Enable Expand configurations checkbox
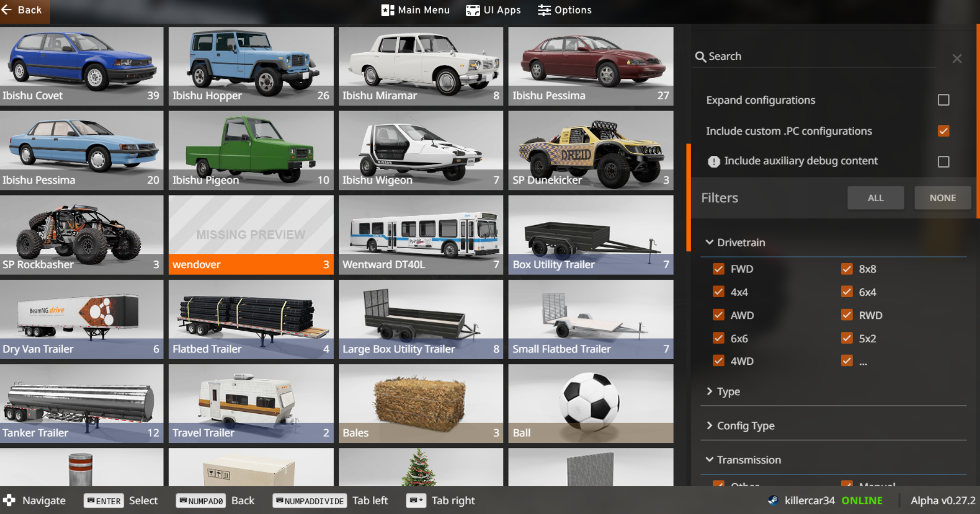The image size is (980, 514). [943, 100]
